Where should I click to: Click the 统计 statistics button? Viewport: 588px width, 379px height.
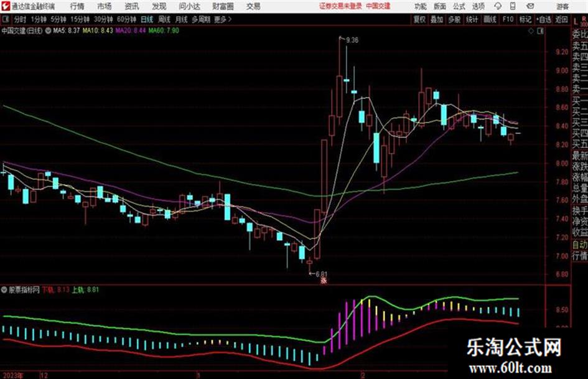tap(472, 19)
